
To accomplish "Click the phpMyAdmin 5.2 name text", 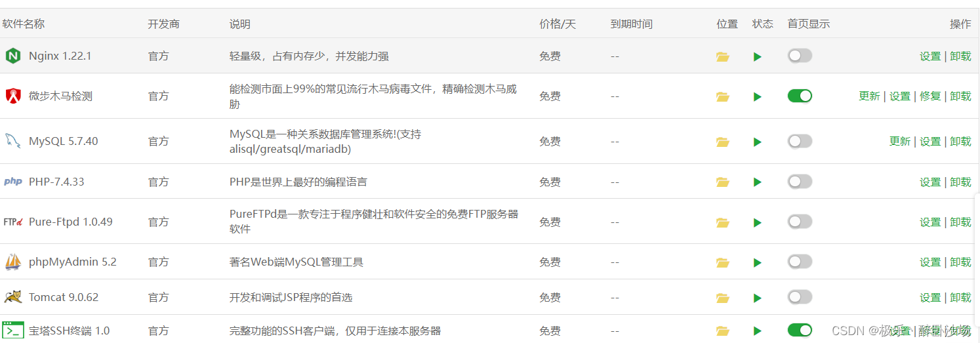I will coord(73,262).
